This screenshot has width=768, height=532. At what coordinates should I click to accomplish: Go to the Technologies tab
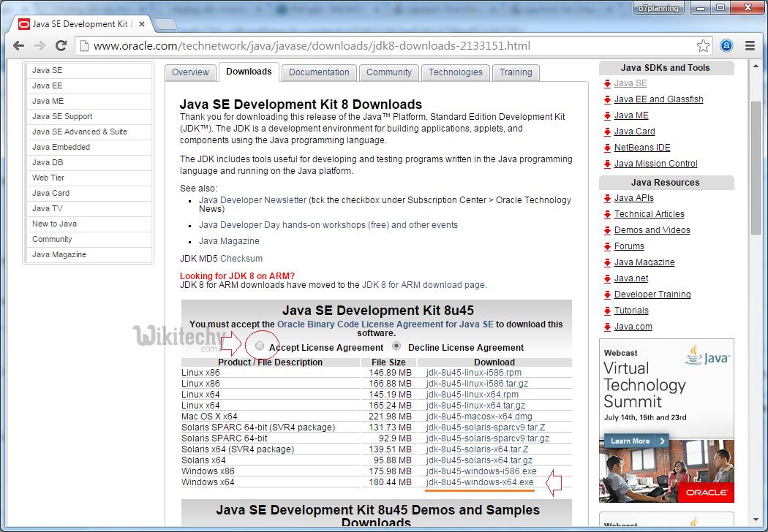455,72
